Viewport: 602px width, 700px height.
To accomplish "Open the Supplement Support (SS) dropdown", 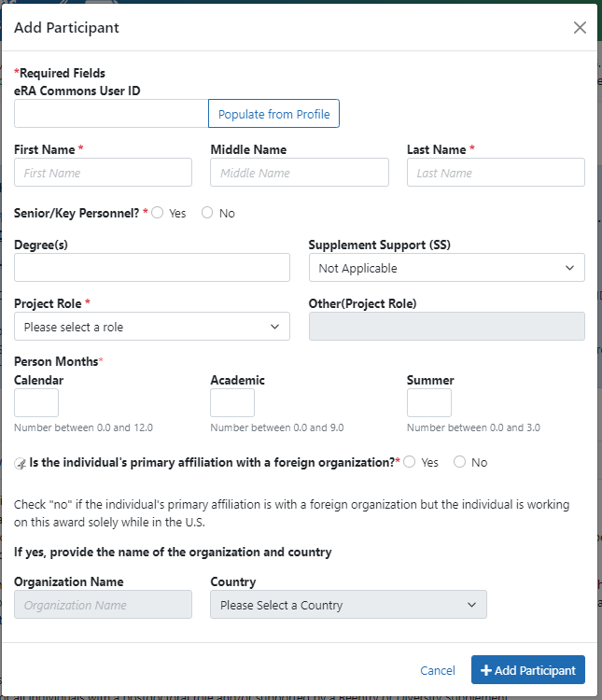I will pos(446,268).
